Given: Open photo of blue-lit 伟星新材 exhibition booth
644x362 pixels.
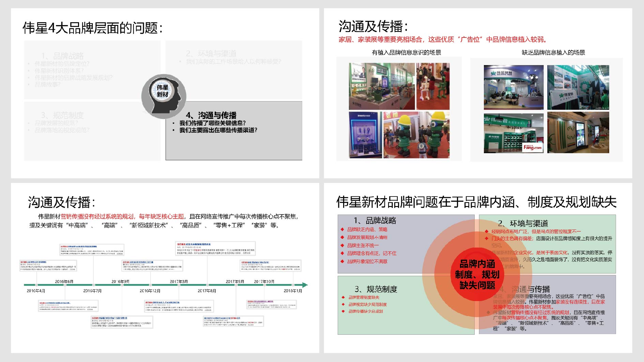Looking at the screenshot, I should [513, 88].
